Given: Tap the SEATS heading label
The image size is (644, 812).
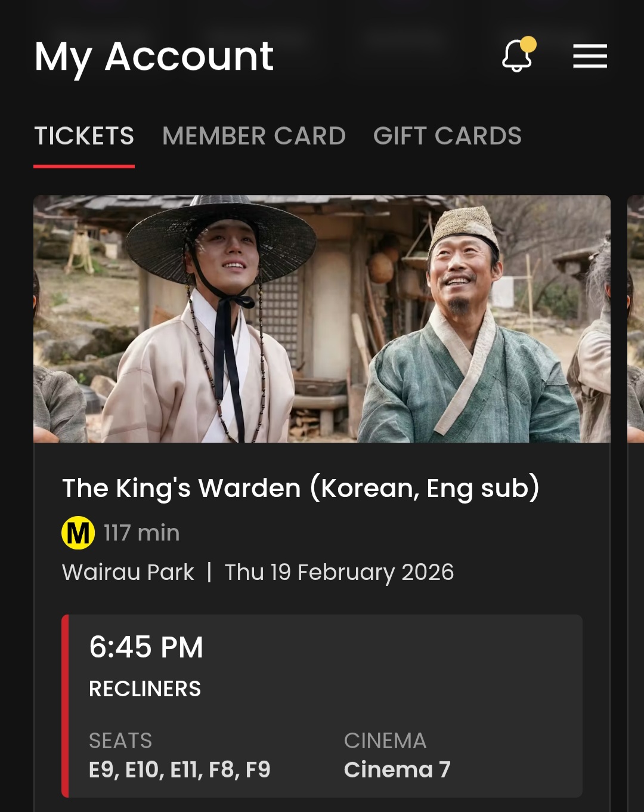Looking at the screenshot, I should tap(120, 741).
